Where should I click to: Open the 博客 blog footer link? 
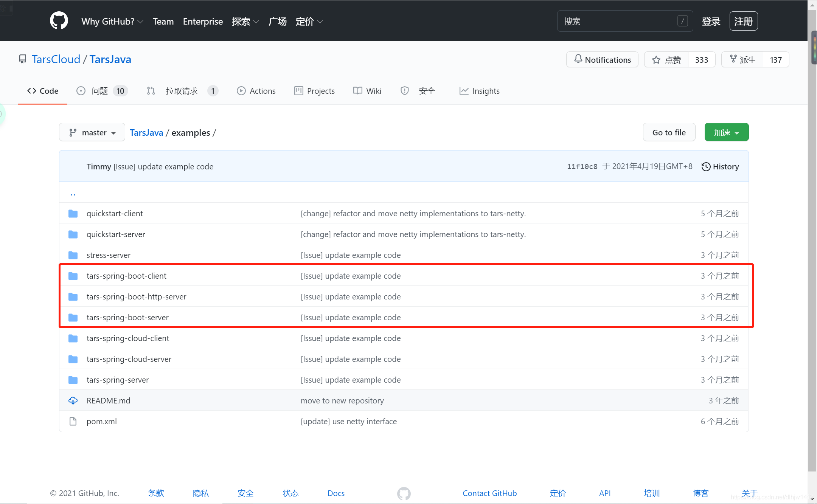(x=701, y=493)
